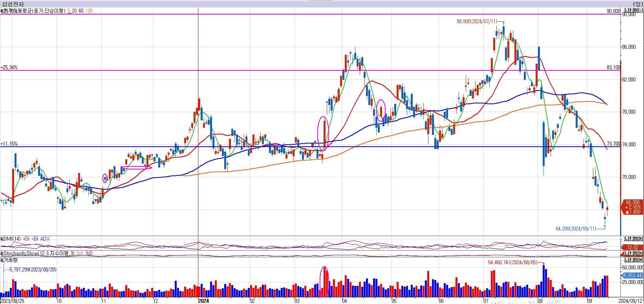
Task: Toggle the StochasticSlow indicator marker square
Action: pyautogui.click(x=2, y=253)
